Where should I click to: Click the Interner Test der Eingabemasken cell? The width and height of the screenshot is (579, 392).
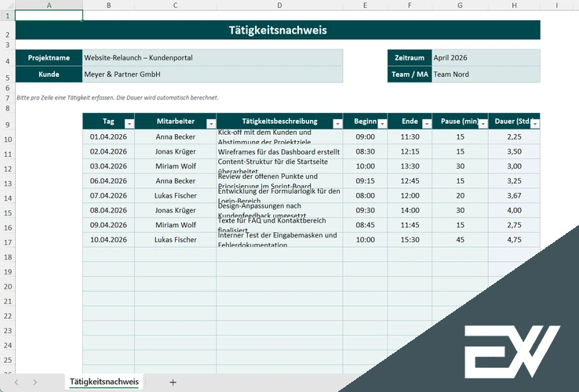pos(279,240)
